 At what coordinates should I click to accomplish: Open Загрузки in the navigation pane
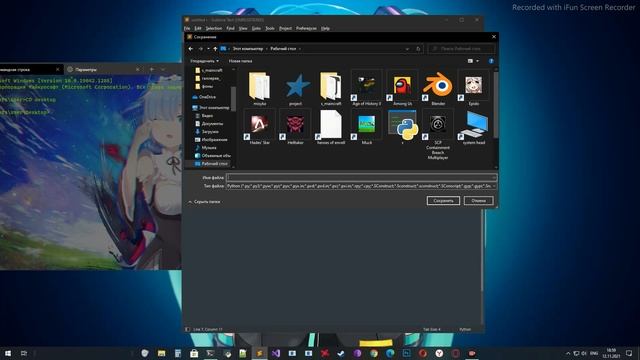point(209,131)
